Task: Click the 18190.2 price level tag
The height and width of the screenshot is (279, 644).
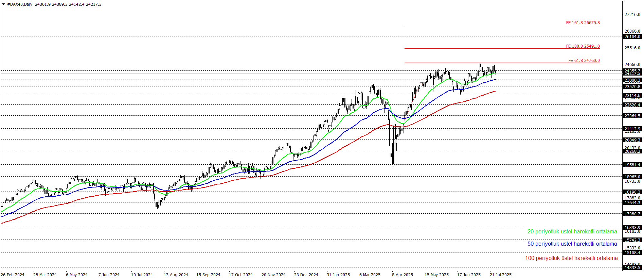Action: pyautogui.click(x=632, y=192)
